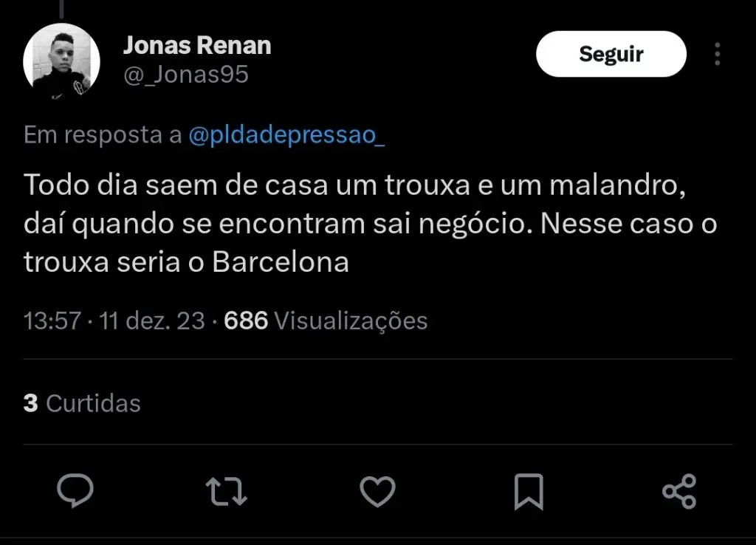Click the Em resposta a label
This screenshot has width=756, height=545.
103,135
